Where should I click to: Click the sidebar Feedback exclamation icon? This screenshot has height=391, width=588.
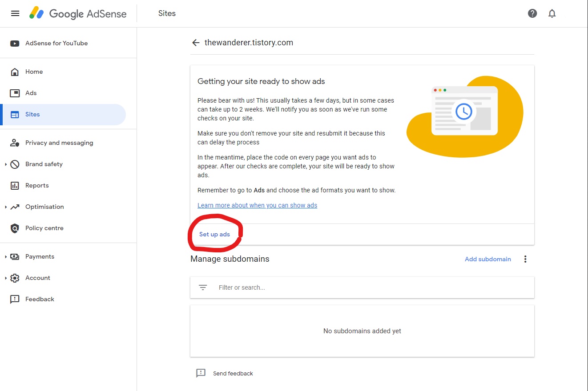(x=15, y=299)
